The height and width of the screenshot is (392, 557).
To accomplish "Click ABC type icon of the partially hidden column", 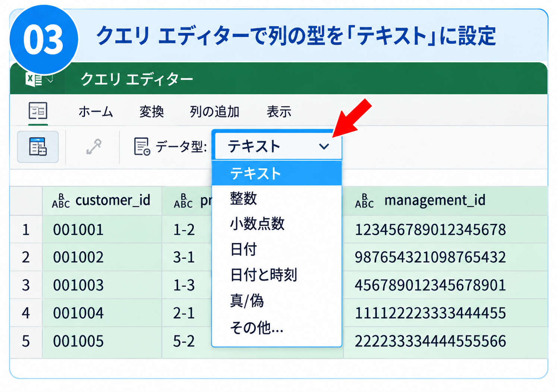I will (183, 201).
